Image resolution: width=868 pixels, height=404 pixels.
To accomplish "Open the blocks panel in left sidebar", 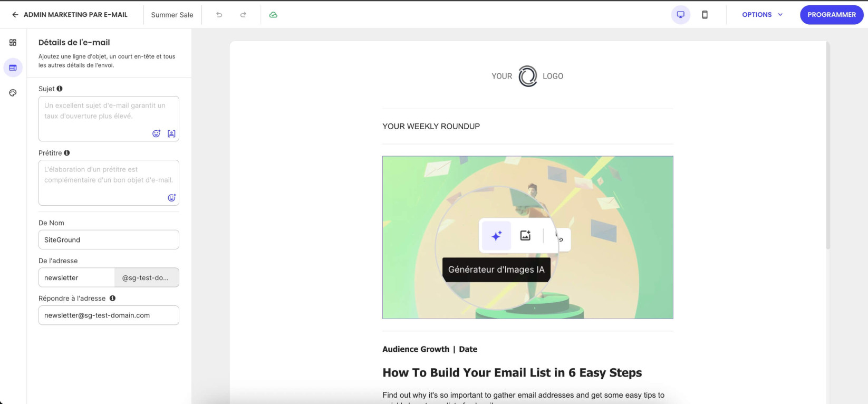I will pyautogui.click(x=13, y=42).
